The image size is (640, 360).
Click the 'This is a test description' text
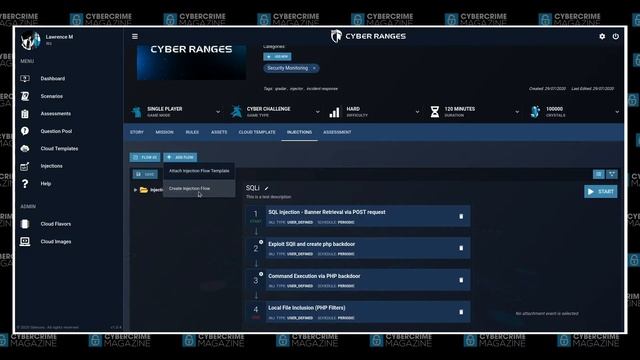coord(269,197)
